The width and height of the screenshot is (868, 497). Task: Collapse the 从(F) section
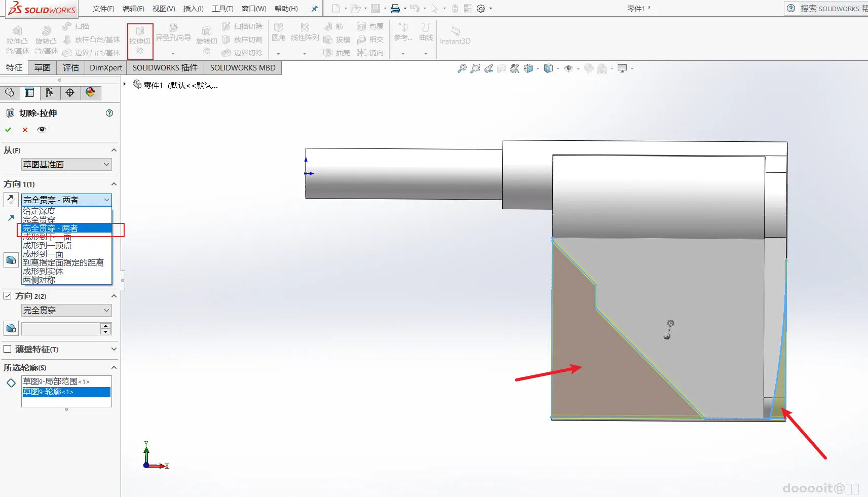114,150
